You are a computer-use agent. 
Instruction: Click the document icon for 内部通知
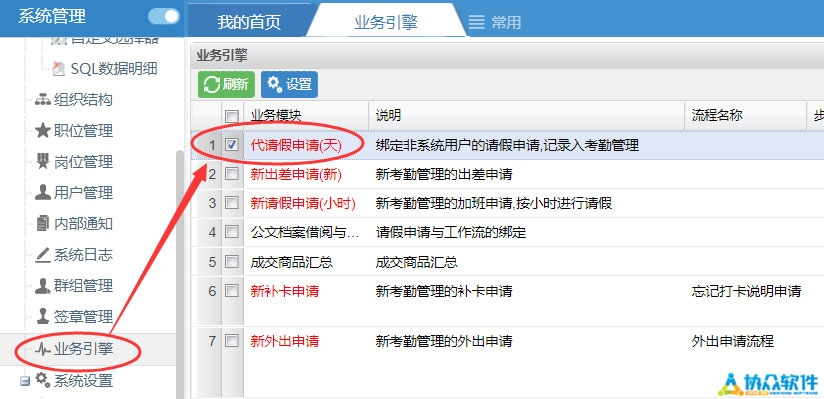pos(43,224)
